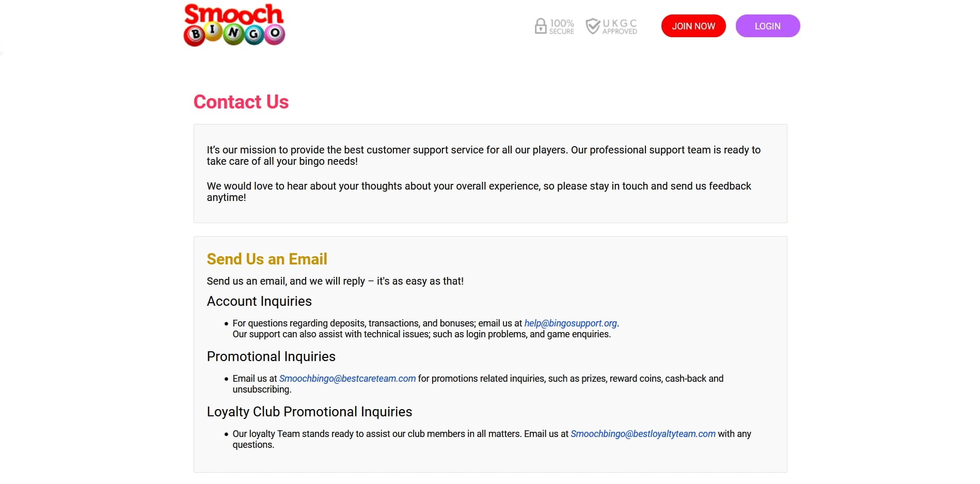
Task: Click the Loyalty Club Promotional Inquiries subheading
Action: [x=309, y=412]
